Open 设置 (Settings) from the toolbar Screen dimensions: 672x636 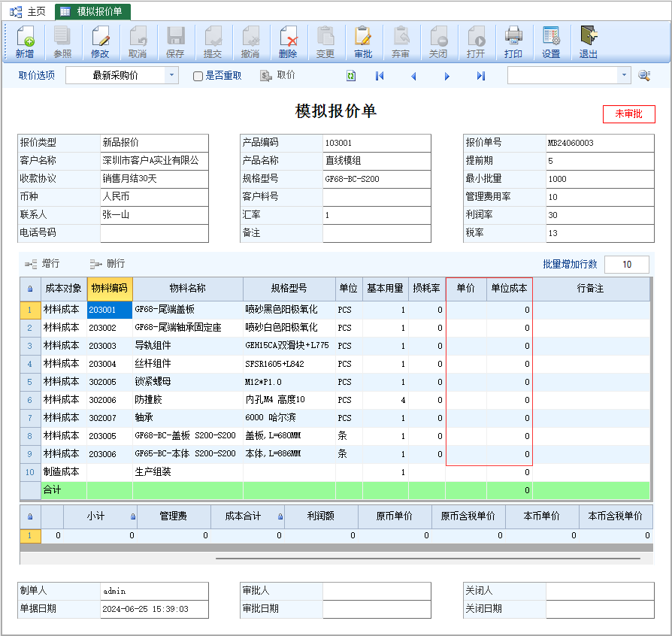coord(551,41)
